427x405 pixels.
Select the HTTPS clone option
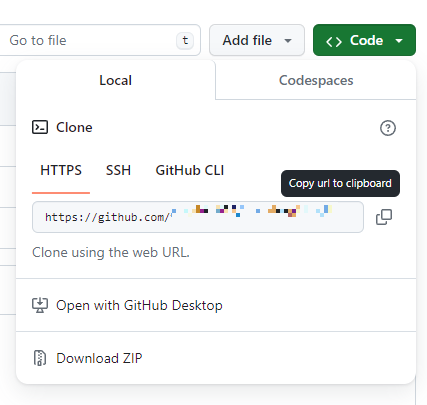pyautogui.click(x=61, y=171)
